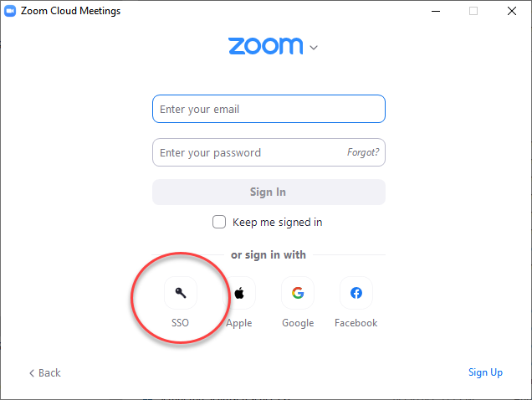Viewport: 532px width, 400px height.
Task: Sign in with the Apple icon
Action: (239, 293)
